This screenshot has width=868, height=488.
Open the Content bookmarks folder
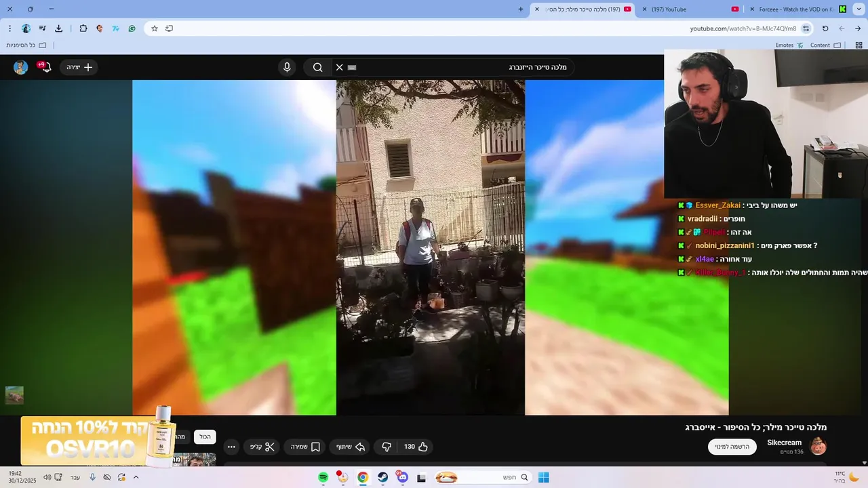(825, 45)
